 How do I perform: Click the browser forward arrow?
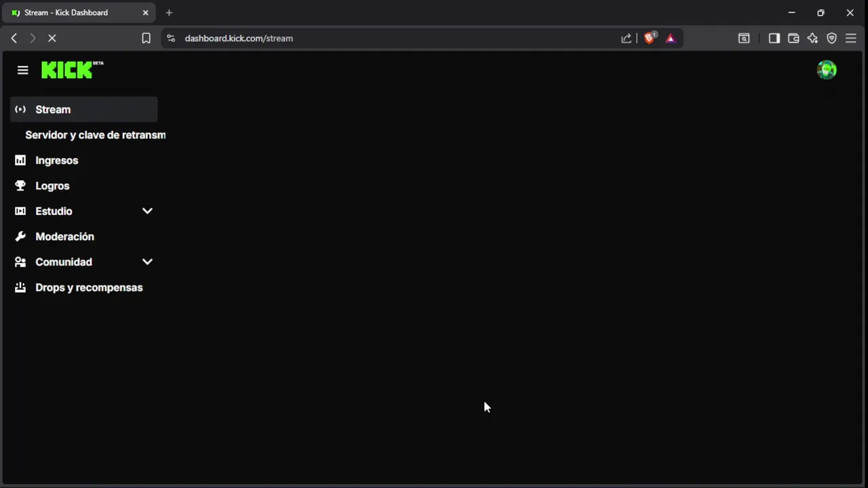click(32, 38)
